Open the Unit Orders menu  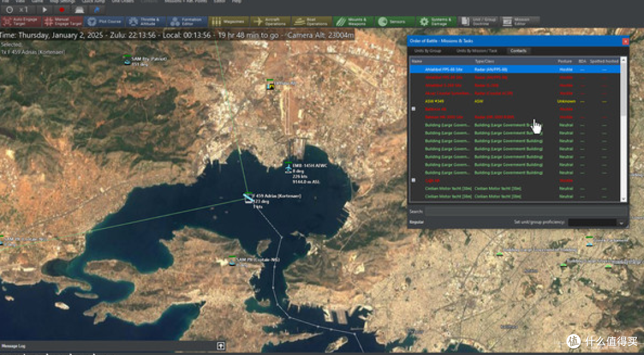tap(123, 1)
